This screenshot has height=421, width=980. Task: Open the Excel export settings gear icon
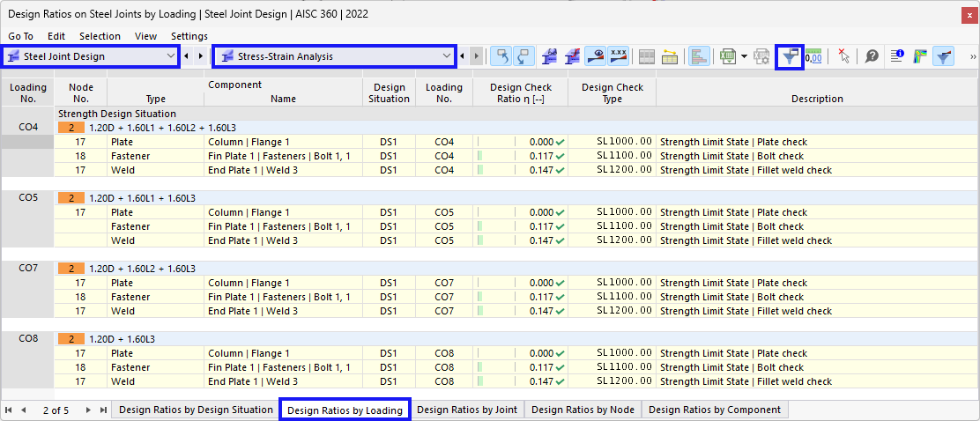point(761,56)
